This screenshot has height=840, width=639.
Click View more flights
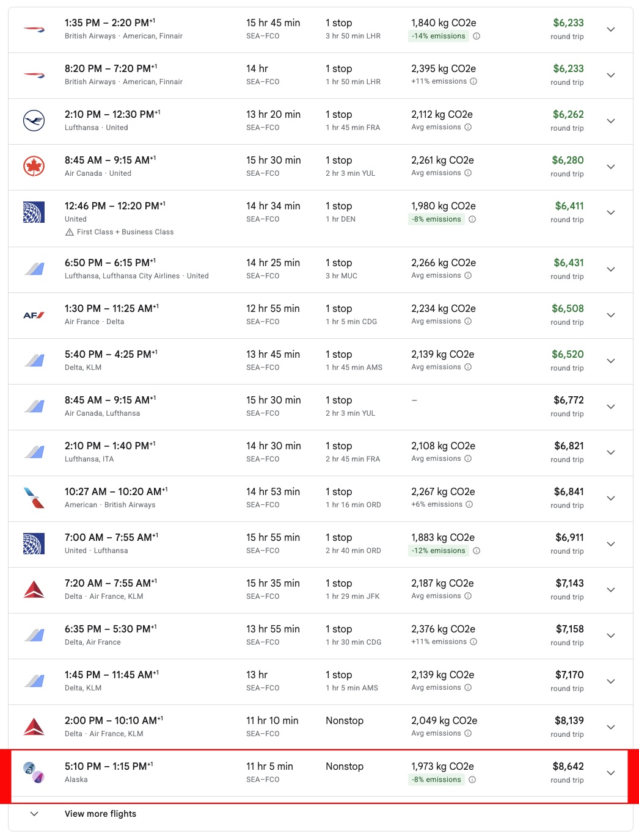click(100, 814)
